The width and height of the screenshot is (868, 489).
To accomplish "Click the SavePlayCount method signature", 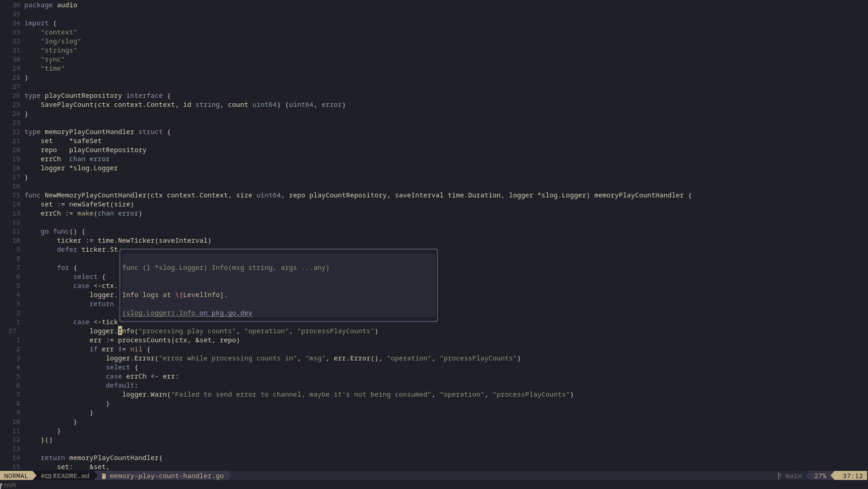I will [x=193, y=105].
